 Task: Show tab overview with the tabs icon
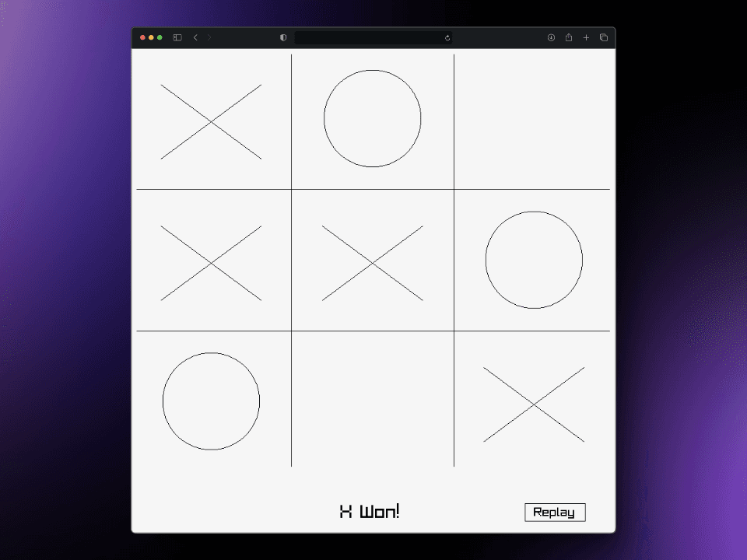tap(604, 37)
